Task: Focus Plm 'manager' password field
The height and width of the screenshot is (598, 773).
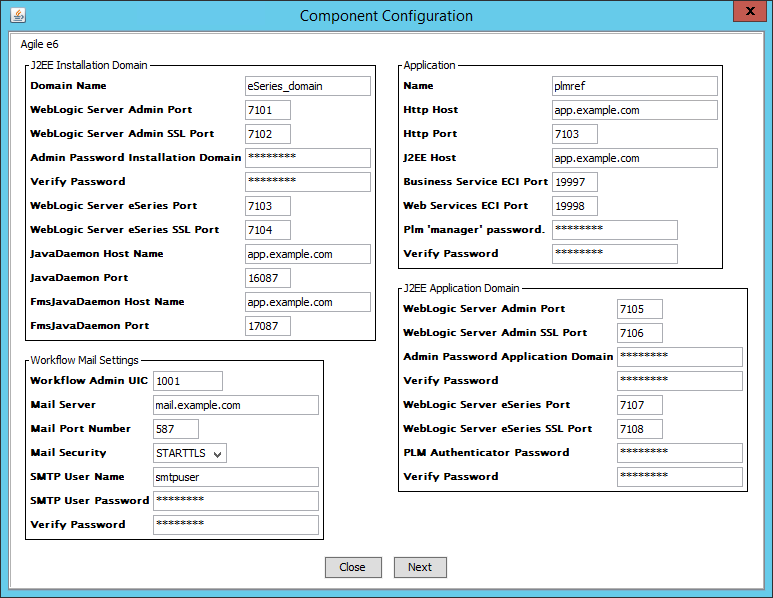Action: [615, 230]
